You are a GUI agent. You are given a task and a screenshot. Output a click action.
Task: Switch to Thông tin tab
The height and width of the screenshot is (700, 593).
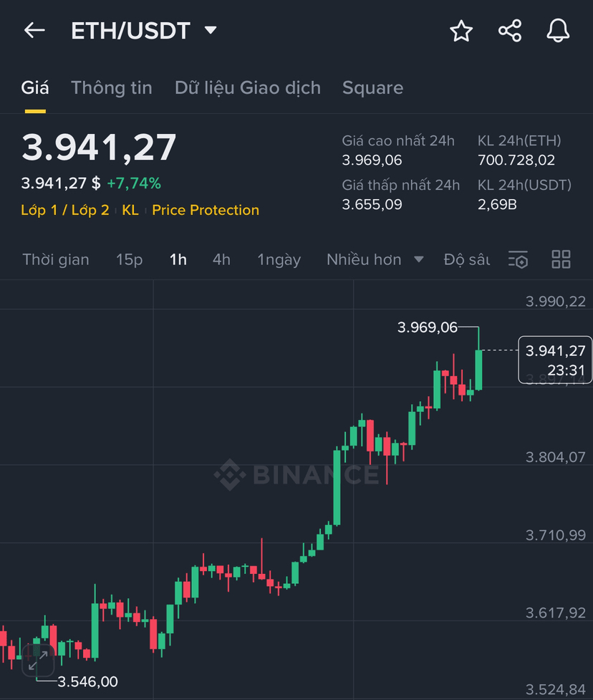point(112,88)
